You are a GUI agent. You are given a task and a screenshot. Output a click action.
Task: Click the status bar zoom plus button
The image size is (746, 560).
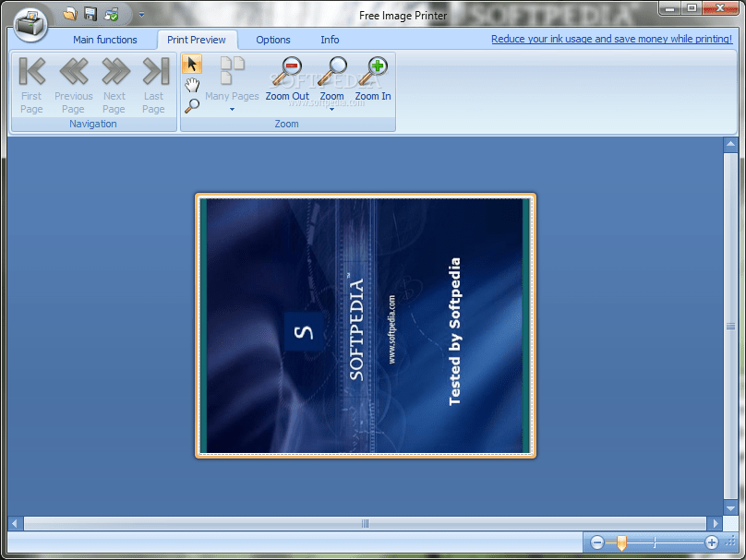point(712,542)
